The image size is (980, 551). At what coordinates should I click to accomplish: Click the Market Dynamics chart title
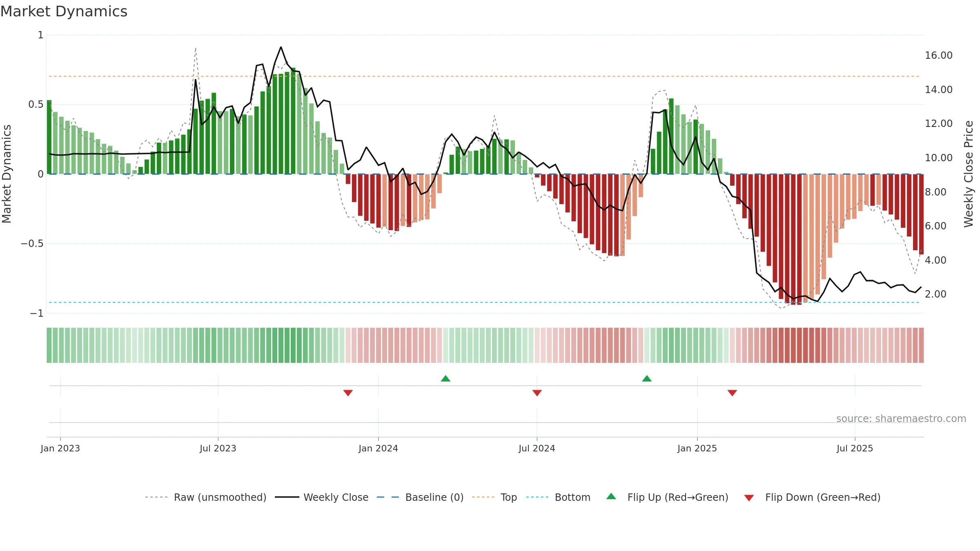point(64,11)
